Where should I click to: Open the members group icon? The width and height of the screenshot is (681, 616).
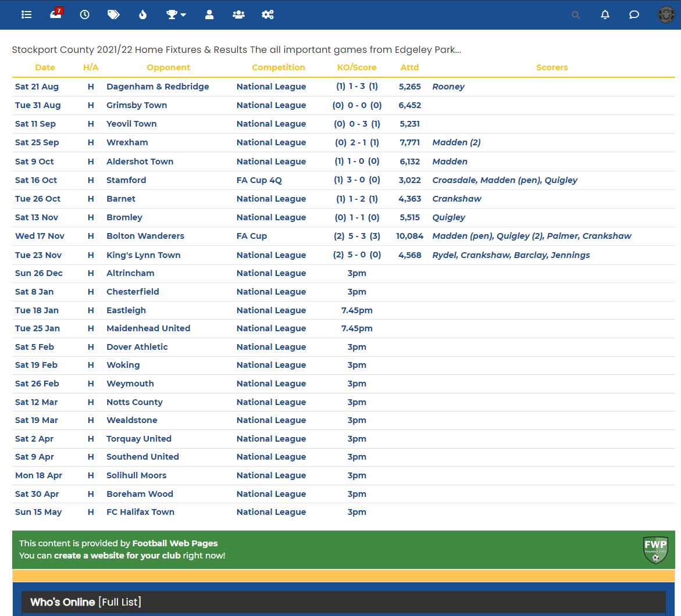238,15
